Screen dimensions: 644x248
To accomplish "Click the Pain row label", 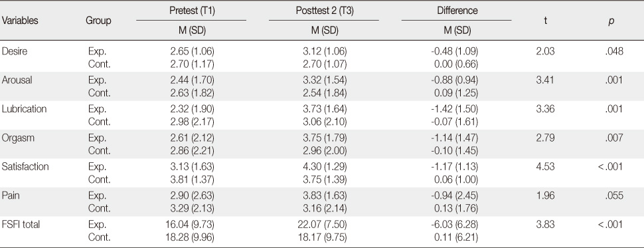I will click(x=10, y=195).
